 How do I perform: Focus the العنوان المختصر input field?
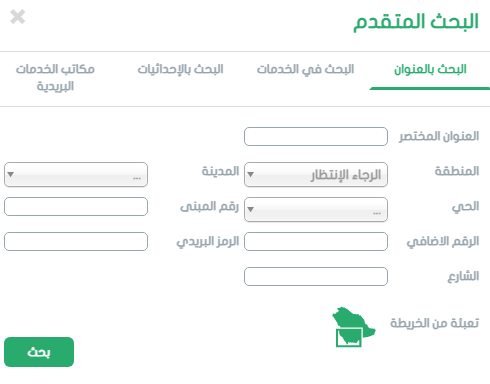[x=316, y=136]
